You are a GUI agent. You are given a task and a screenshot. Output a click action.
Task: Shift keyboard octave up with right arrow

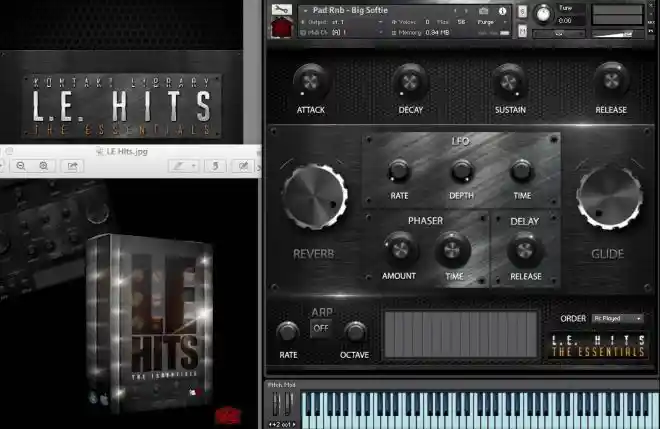pyautogui.click(x=294, y=424)
